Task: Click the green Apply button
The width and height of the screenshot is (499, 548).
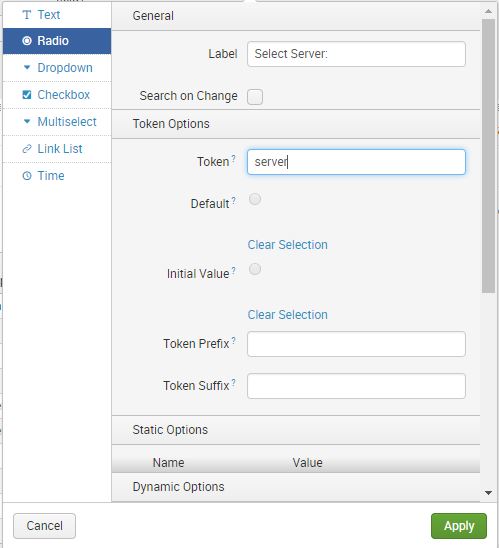Action: [458, 526]
